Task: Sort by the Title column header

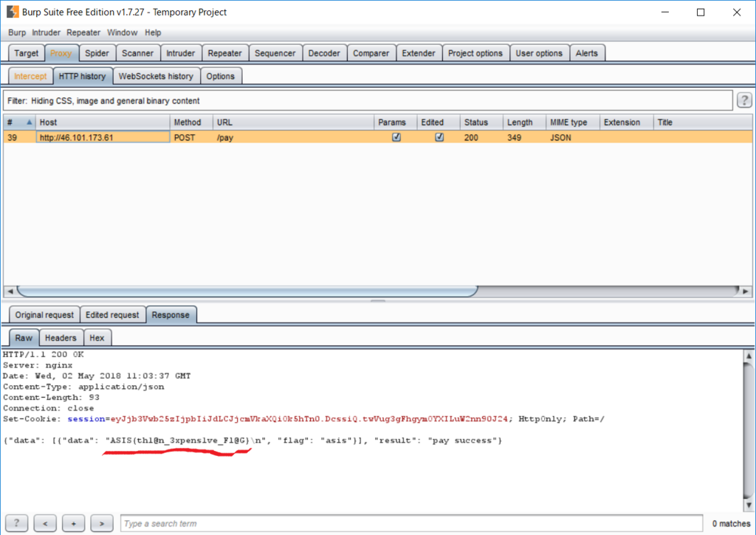Action: (x=703, y=122)
